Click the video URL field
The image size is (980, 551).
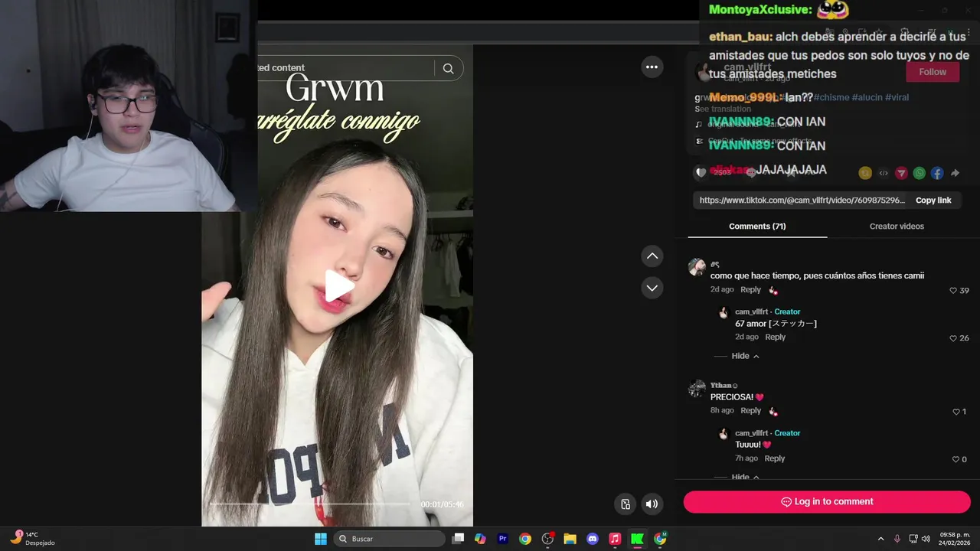click(802, 201)
